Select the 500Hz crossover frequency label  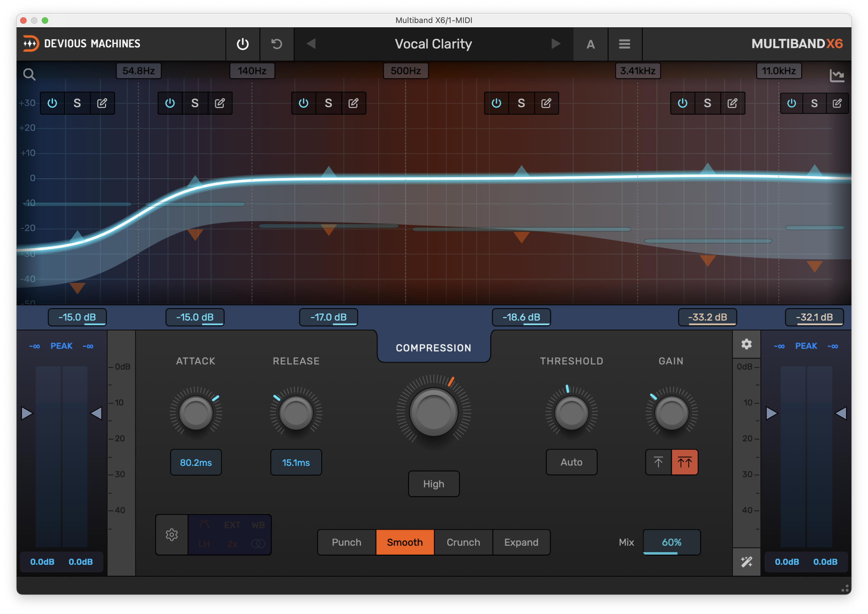click(406, 71)
